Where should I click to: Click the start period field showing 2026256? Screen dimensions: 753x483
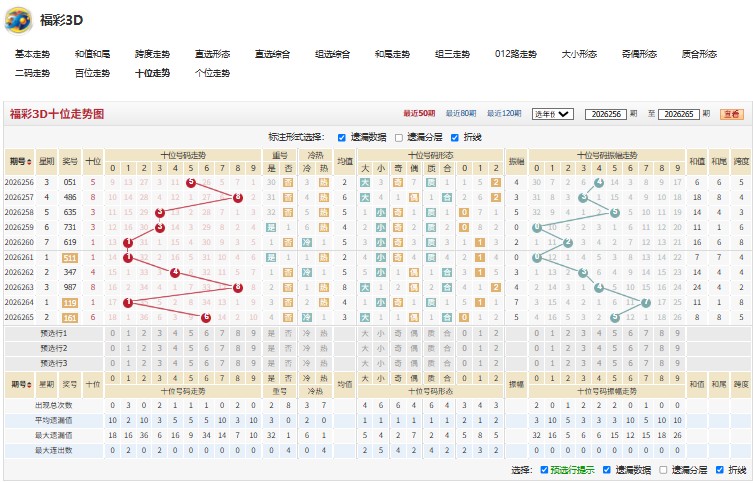point(606,114)
